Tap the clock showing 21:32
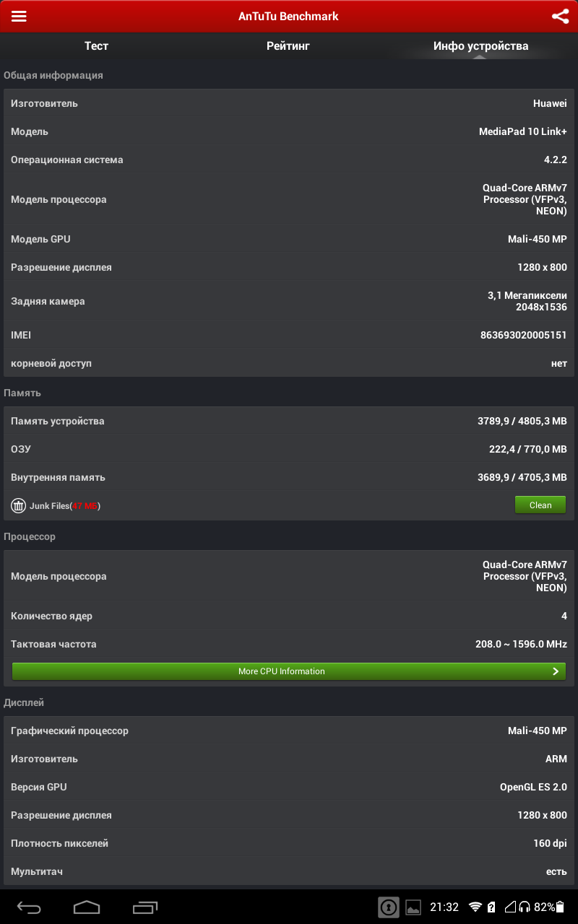578x924 pixels. [444, 907]
